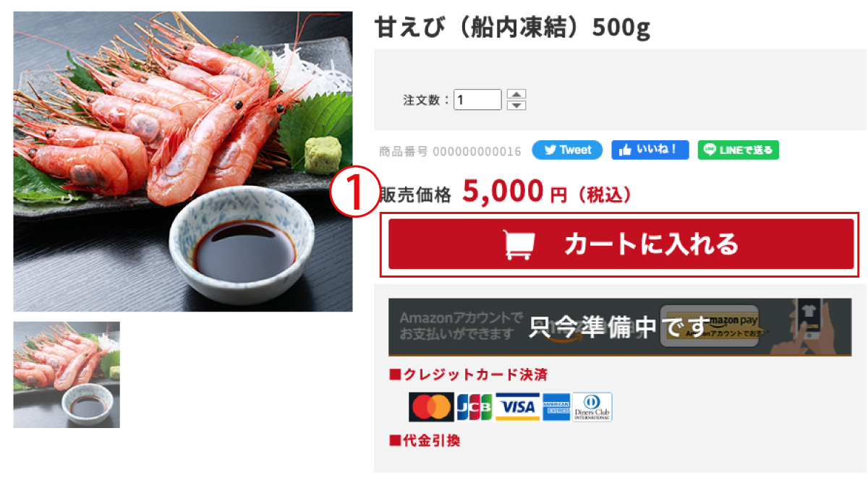This screenshot has height=483, width=868.
Task: Increase order quantity with up arrow
Action: 516,94
